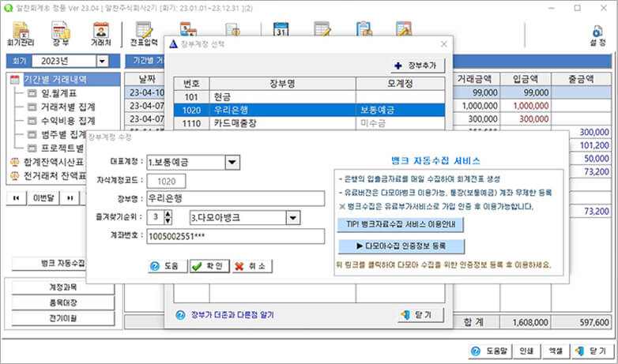Click the 엑셀 export button
The width and height of the screenshot is (618, 364).
point(555,351)
